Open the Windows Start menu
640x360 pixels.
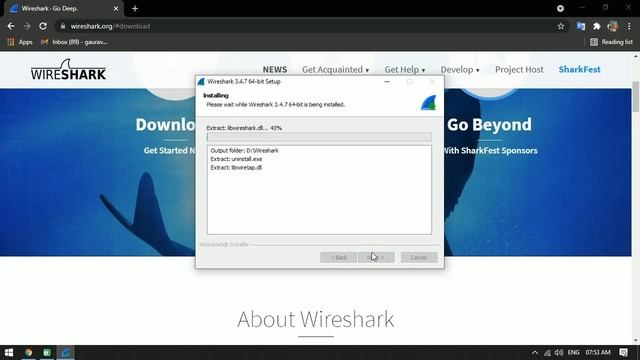[9, 352]
